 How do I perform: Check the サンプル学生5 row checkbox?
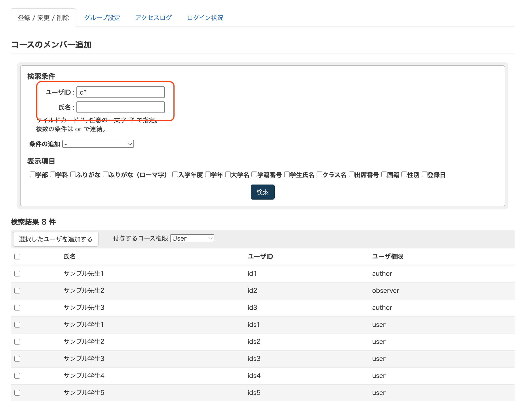[x=17, y=393]
